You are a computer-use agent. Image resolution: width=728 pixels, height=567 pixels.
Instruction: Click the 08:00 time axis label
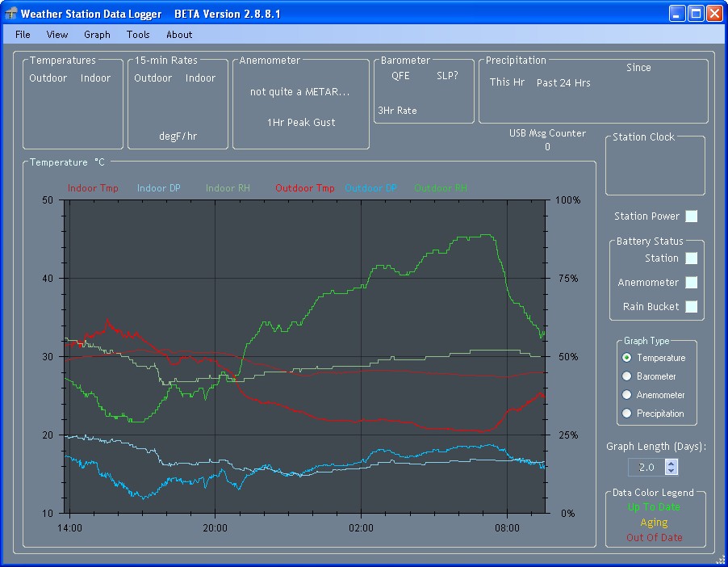(x=507, y=528)
